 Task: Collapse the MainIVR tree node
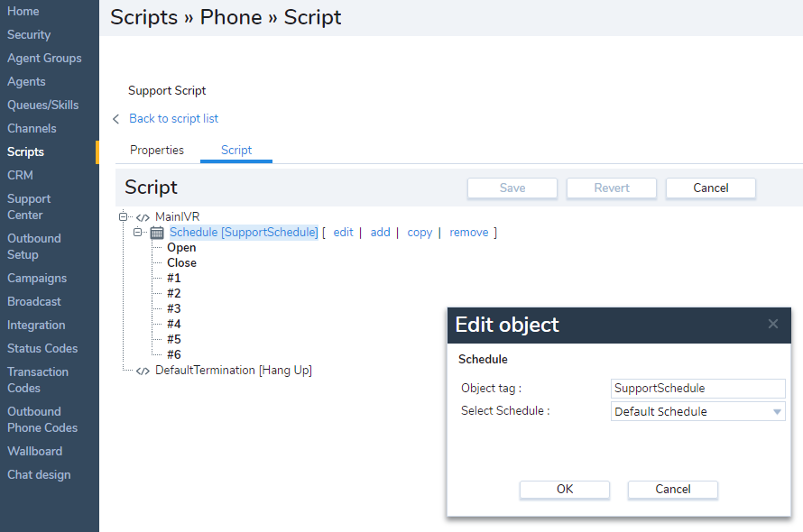coord(123,216)
